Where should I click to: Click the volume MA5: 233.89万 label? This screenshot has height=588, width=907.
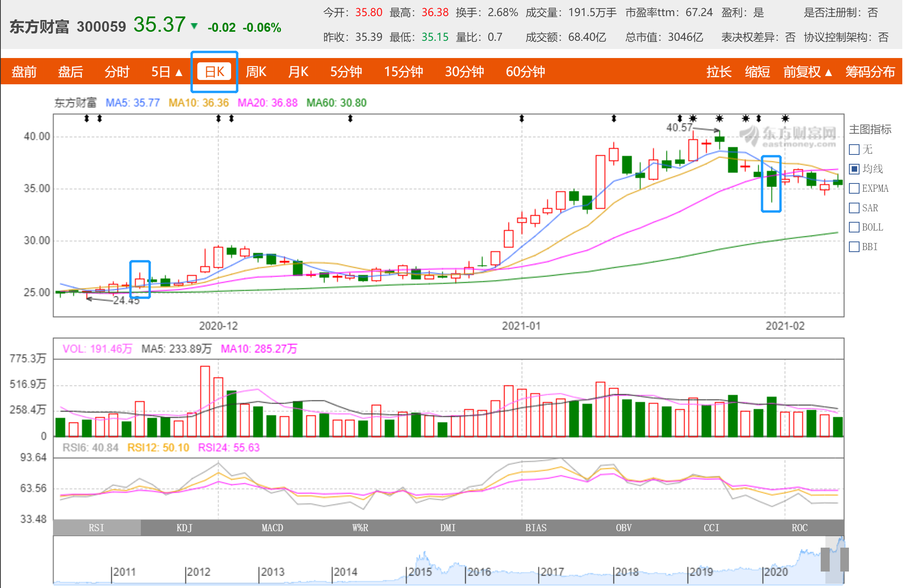point(177,349)
